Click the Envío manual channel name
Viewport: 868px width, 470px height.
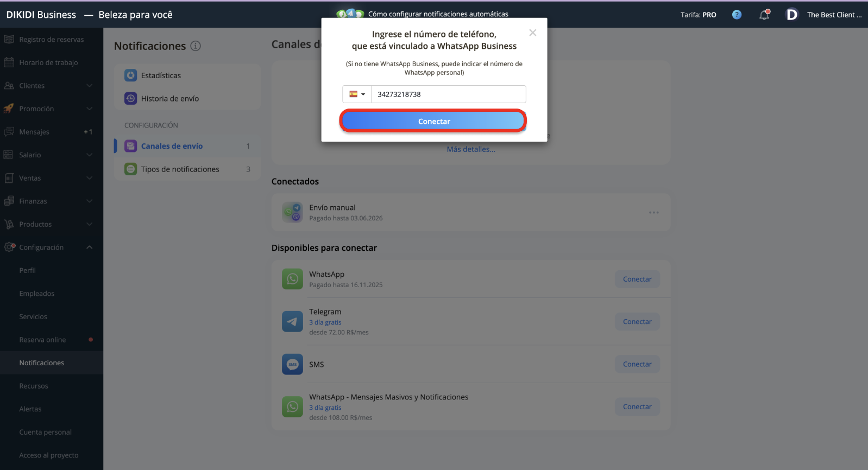[332, 207]
